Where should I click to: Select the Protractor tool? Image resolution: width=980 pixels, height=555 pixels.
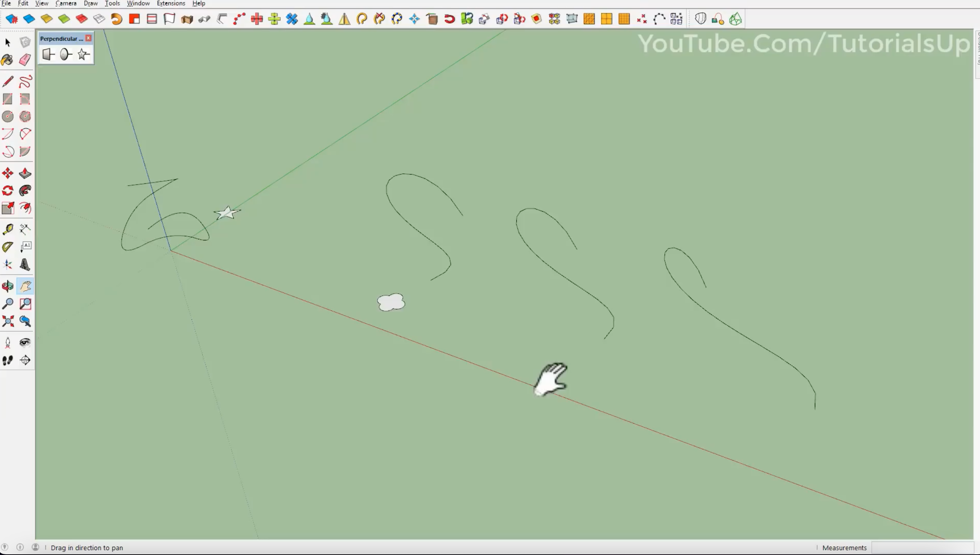(8, 247)
